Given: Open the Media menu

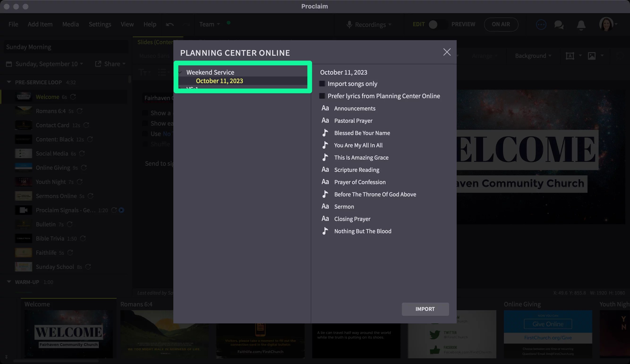Looking at the screenshot, I should (71, 24).
